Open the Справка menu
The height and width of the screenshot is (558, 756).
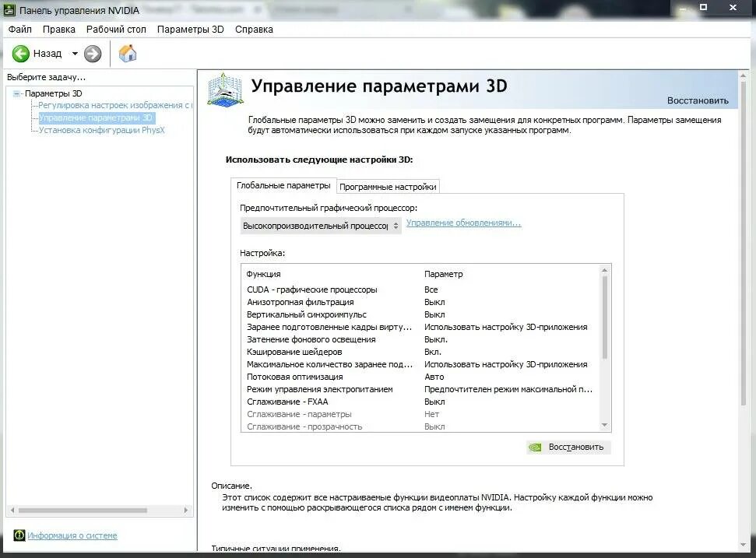pyautogui.click(x=254, y=30)
